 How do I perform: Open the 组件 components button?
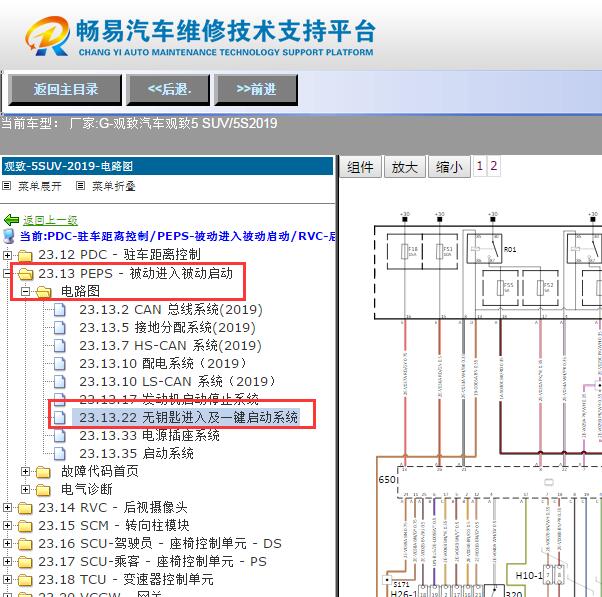(360, 167)
